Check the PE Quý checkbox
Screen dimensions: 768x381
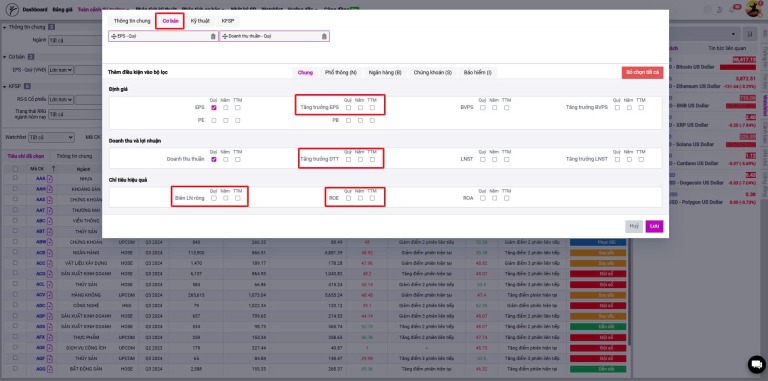214,120
